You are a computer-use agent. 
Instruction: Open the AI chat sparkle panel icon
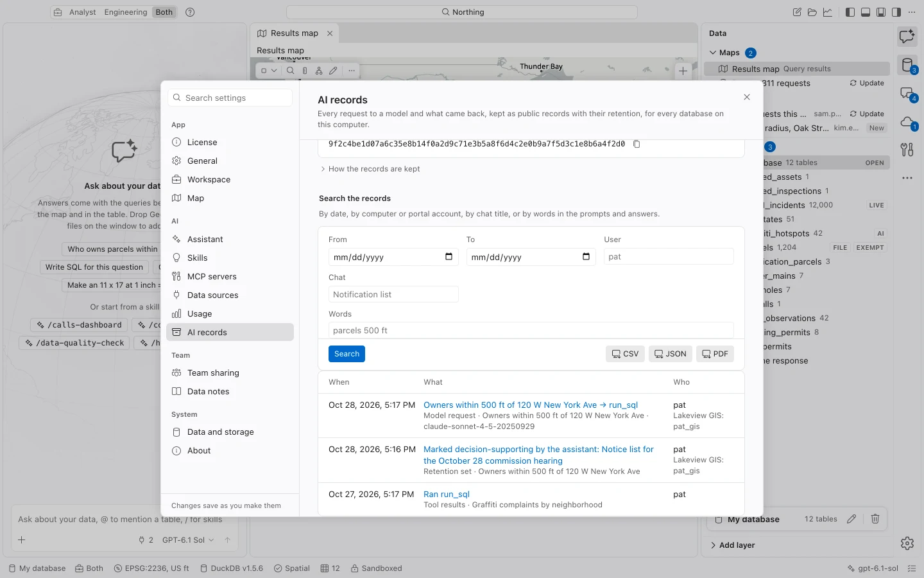[x=907, y=37]
